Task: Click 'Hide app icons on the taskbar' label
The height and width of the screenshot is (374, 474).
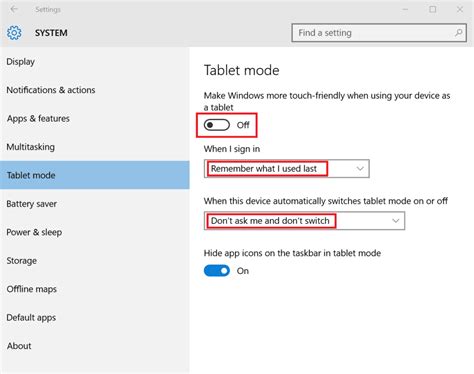Action: [x=292, y=253]
